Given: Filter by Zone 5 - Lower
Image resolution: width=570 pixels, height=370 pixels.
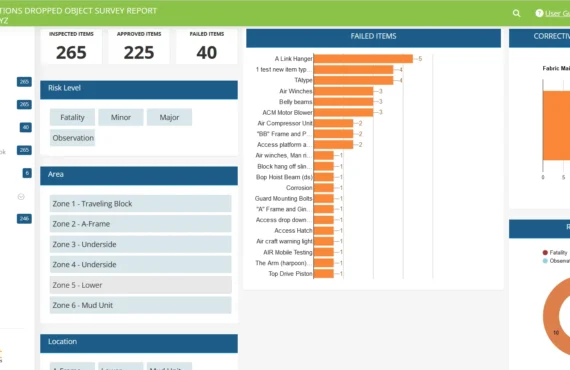Looking at the screenshot, I should tap(140, 285).
